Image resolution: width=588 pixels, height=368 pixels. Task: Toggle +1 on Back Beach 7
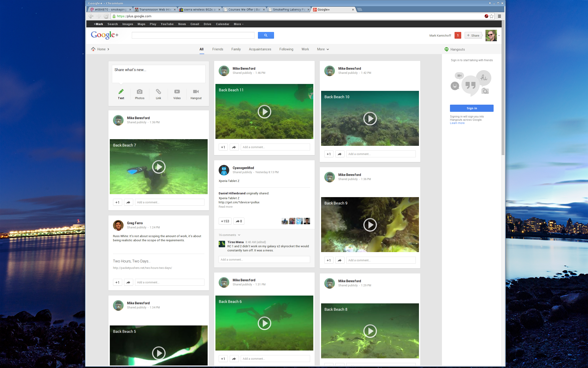117,202
